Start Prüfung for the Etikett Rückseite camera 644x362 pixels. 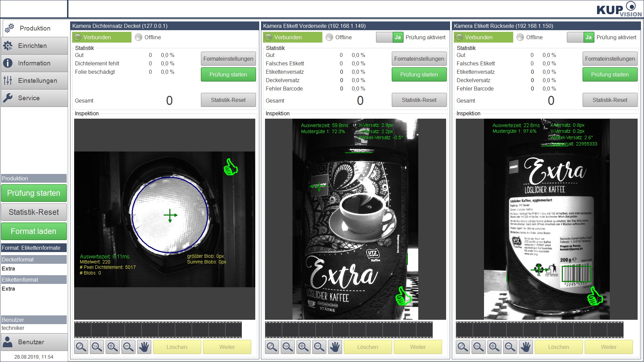(x=610, y=74)
